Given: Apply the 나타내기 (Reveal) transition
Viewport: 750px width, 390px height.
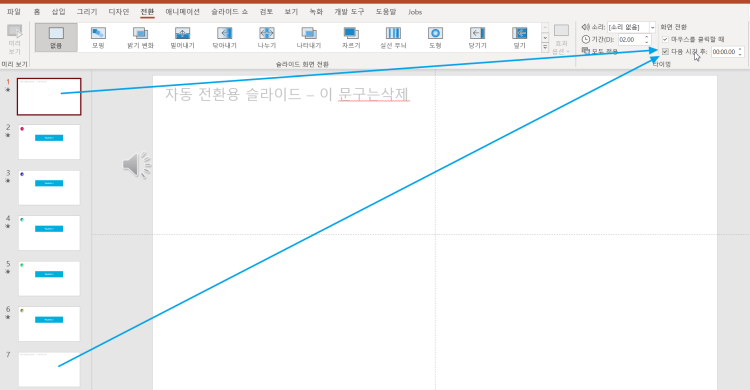Looking at the screenshot, I should (x=309, y=37).
